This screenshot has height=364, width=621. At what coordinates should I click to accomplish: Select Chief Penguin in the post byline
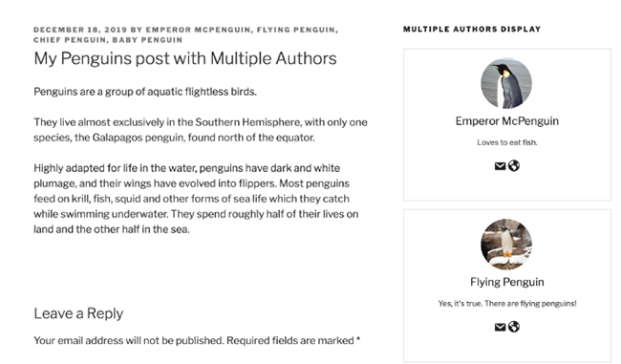pyautogui.click(x=70, y=40)
